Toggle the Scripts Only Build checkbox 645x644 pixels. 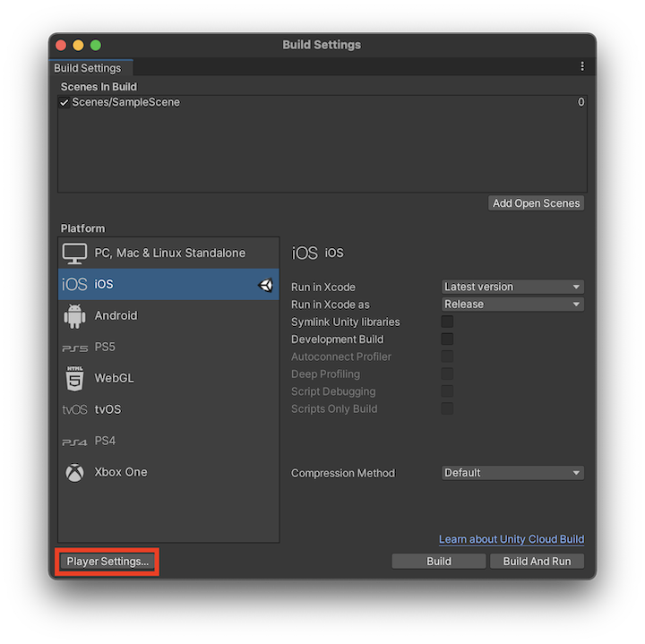click(x=447, y=408)
